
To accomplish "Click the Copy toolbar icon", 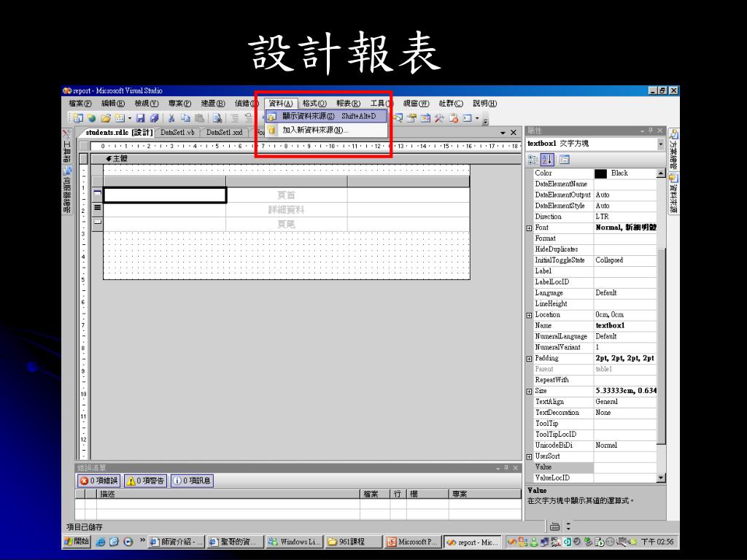I will pyautogui.click(x=185, y=117).
